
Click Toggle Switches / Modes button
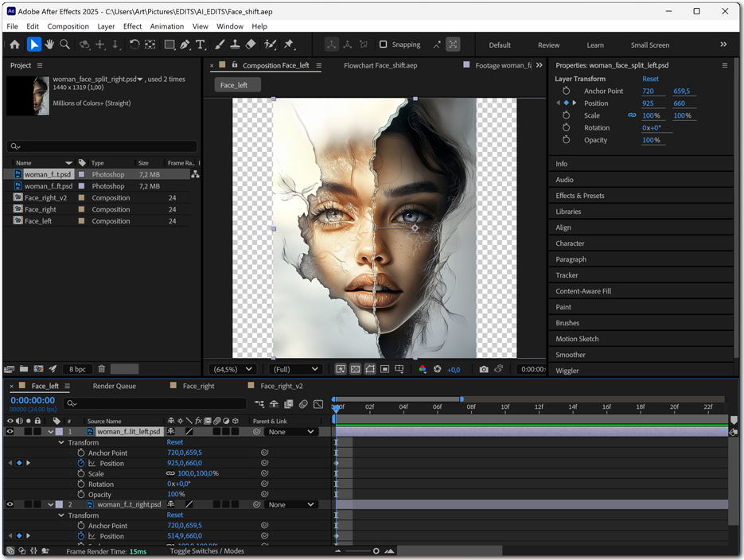207,551
